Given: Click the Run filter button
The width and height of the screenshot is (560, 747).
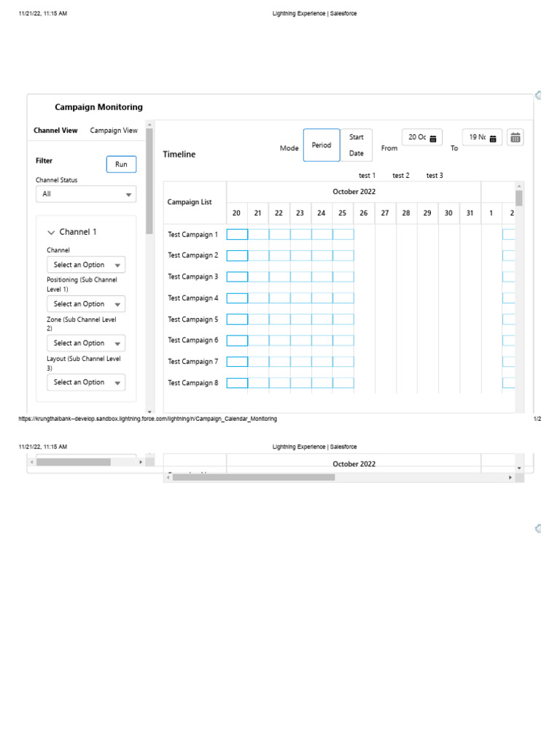Looking at the screenshot, I should click(x=122, y=164).
